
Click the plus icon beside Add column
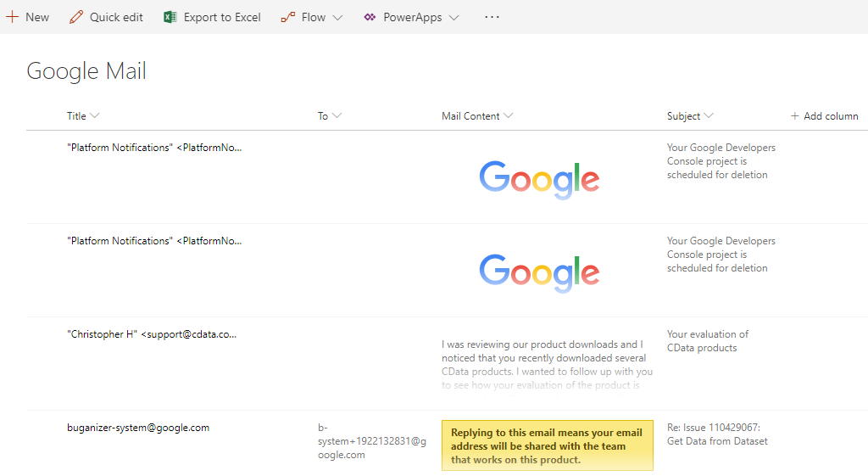(794, 116)
